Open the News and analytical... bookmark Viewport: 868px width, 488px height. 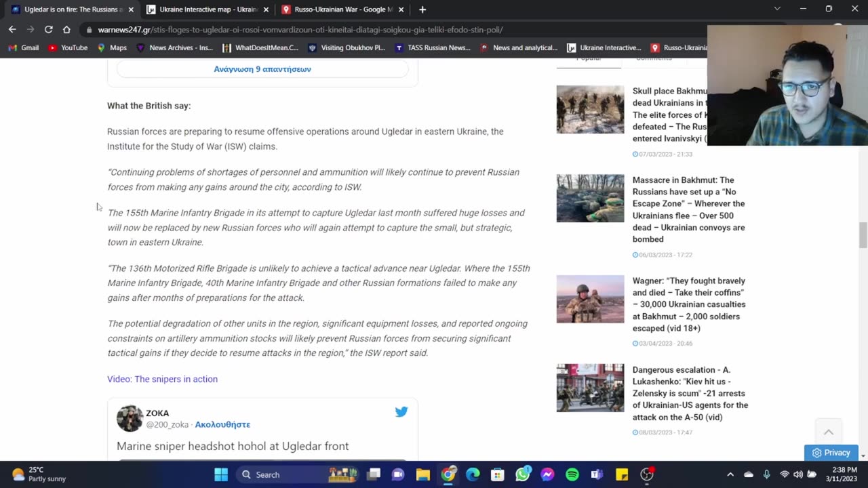(x=519, y=47)
